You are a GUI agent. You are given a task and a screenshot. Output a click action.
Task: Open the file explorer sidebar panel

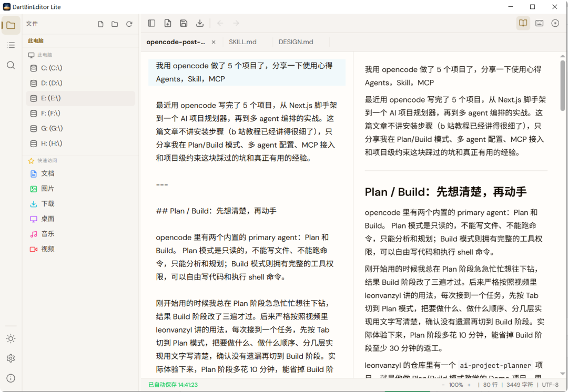(x=11, y=25)
